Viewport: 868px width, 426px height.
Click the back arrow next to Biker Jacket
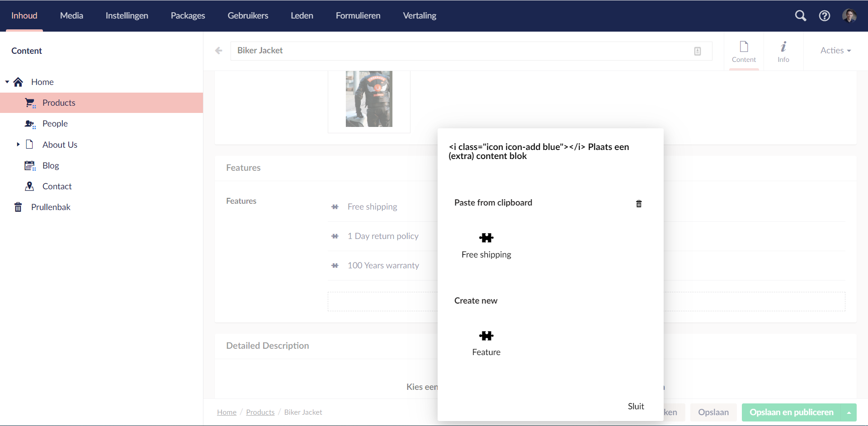click(219, 51)
